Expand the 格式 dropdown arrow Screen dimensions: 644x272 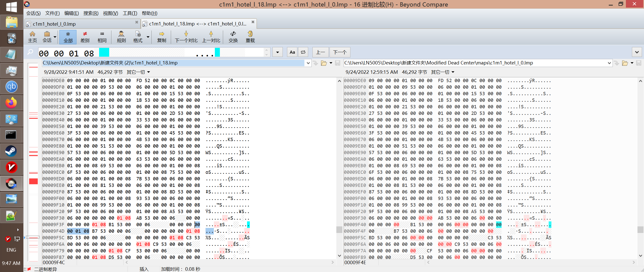pyautogui.click(x=148, y=37)
